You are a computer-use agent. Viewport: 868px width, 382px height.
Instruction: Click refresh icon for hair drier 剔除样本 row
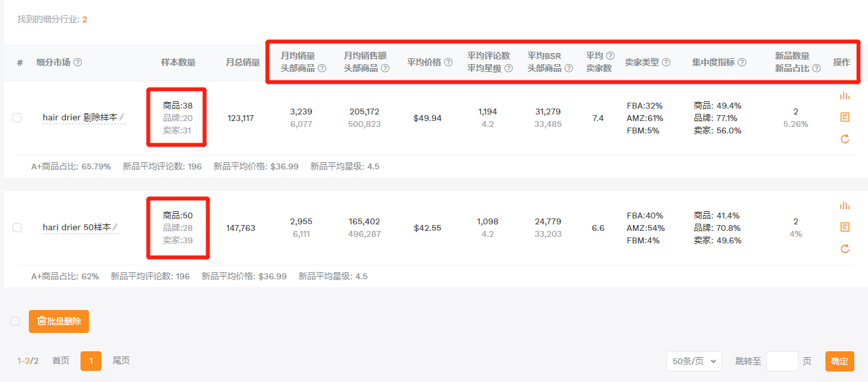click(844, 139)
